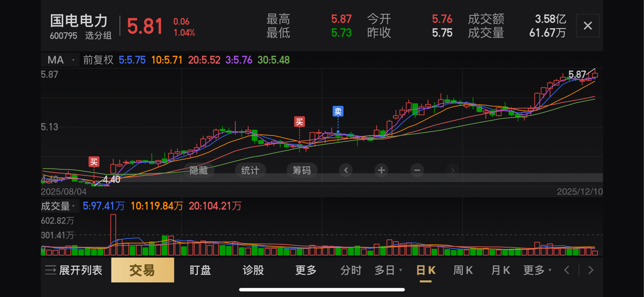Click the 昨收 value 5.75
The image size is (644, 297).
442,33
